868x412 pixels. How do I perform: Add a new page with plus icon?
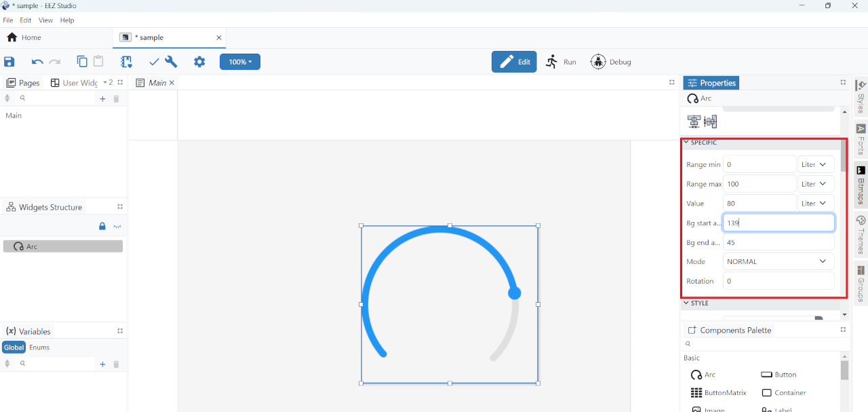click(102, 99)
